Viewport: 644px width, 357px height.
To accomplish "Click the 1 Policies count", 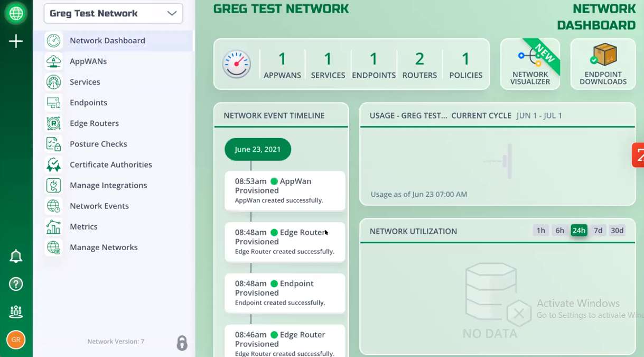I will (465, 65).
